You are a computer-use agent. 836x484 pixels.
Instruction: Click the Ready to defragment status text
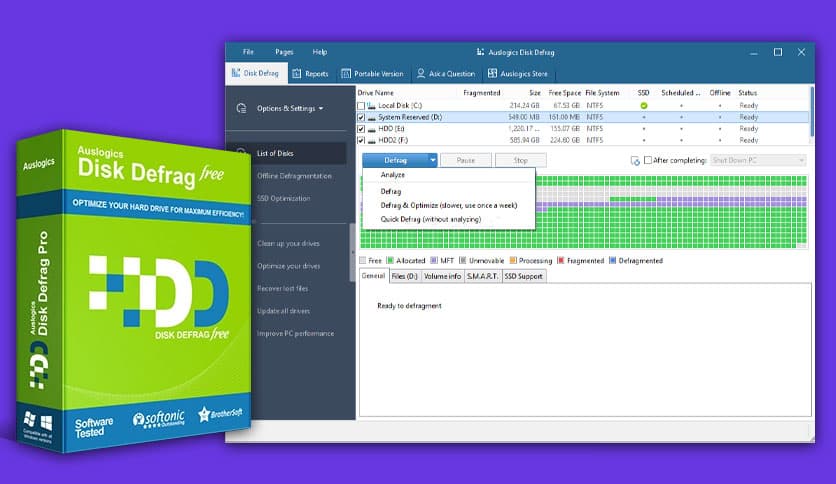point(409,305)
